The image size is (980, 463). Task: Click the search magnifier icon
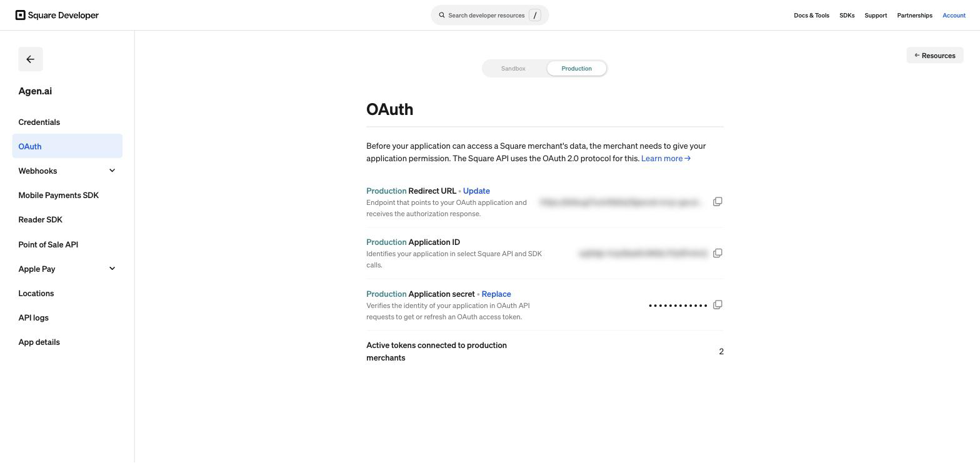click(442, 15)
